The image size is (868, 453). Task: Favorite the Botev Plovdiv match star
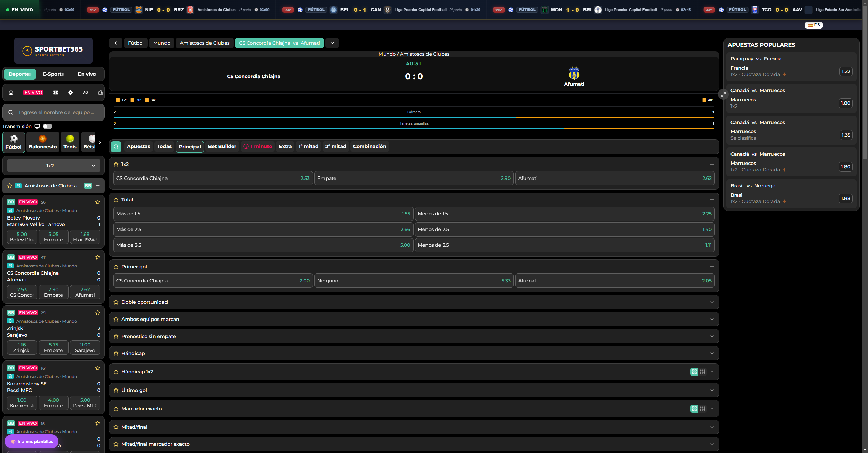pyautogui.click(x=98, y=202)
